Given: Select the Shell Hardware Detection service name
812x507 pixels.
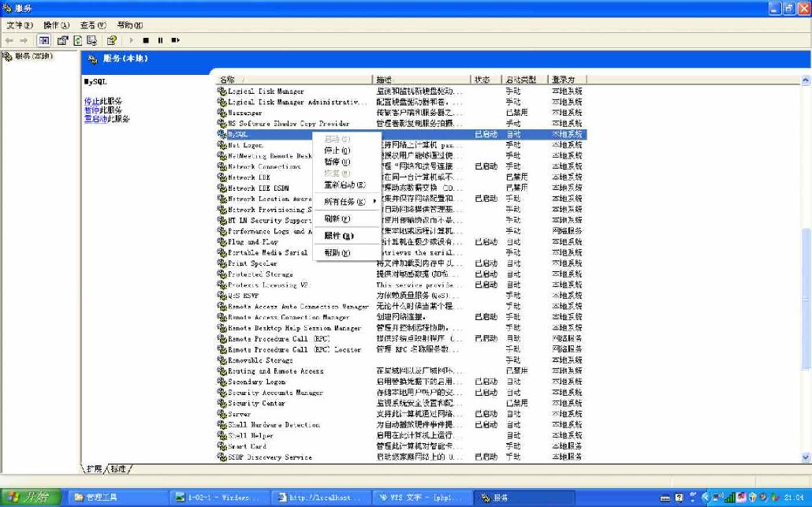Looking at the screenshot, I should 274,425.
